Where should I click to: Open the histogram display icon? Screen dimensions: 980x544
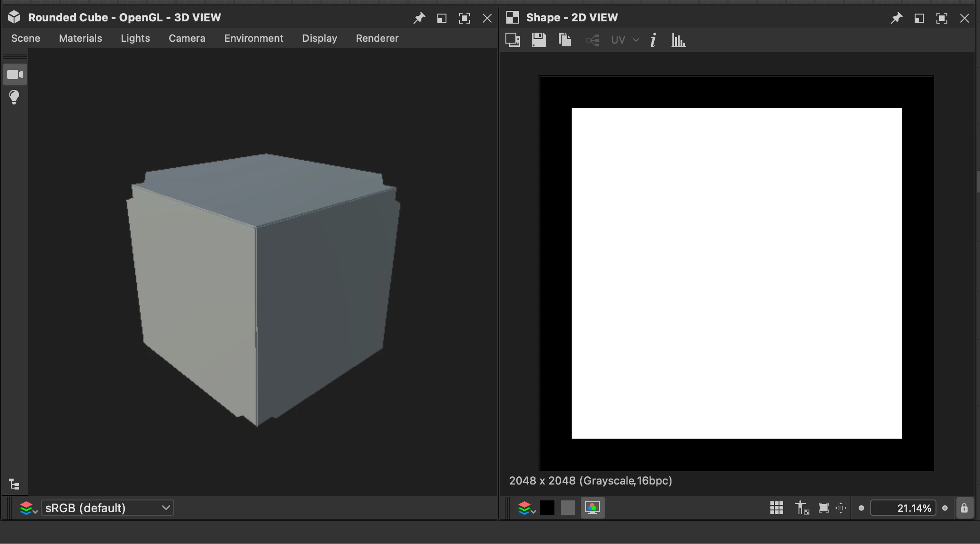coord(679,40)
